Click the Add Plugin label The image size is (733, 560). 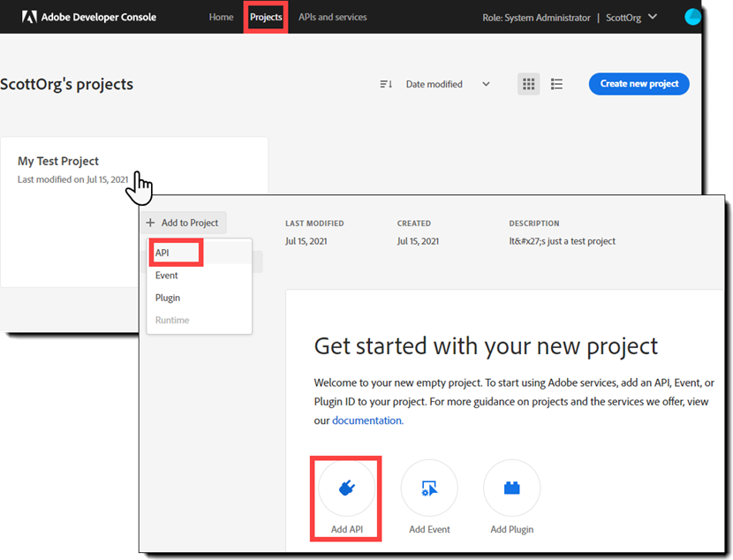point(512,529)
